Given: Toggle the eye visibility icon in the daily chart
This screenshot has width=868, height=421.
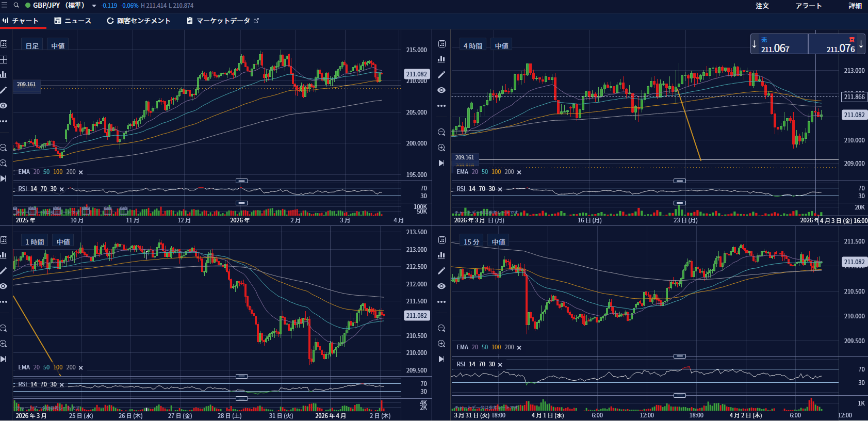Looking at the screenshot, I should pos(4,106).
